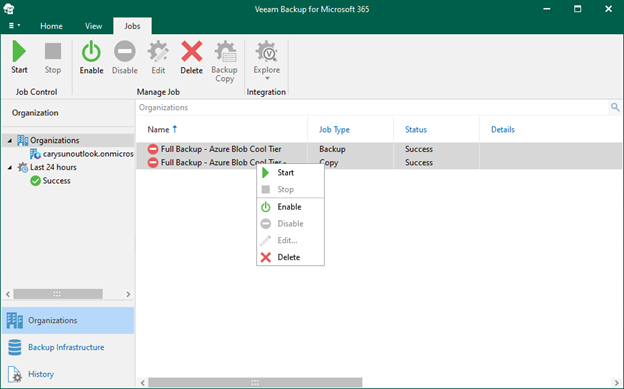This screenshot has height=389, width=624.
Task: Collapse the Last 24 hours node
Action: pos(10,168)
